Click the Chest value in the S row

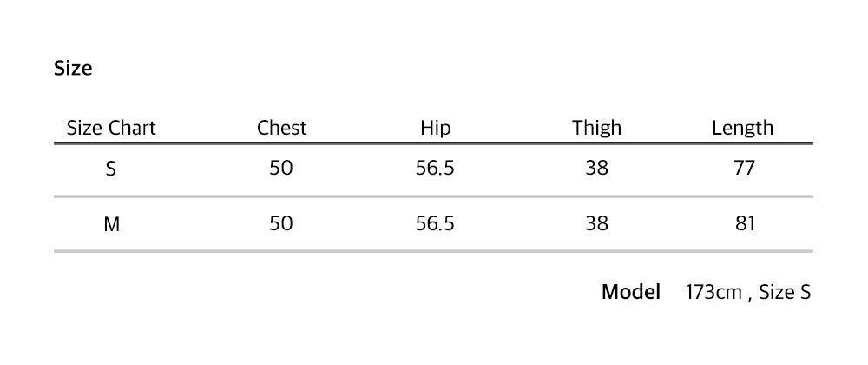click(281, 168)
